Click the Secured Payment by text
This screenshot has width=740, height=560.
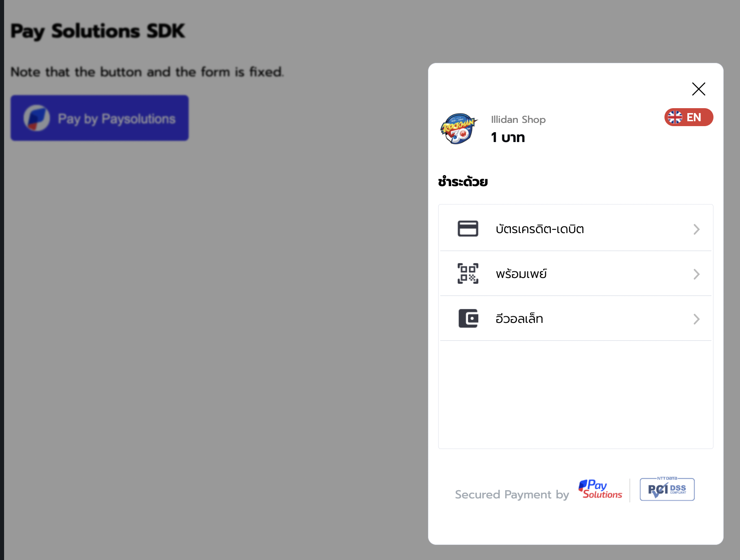pyautogui.click(x=512, y=494)
